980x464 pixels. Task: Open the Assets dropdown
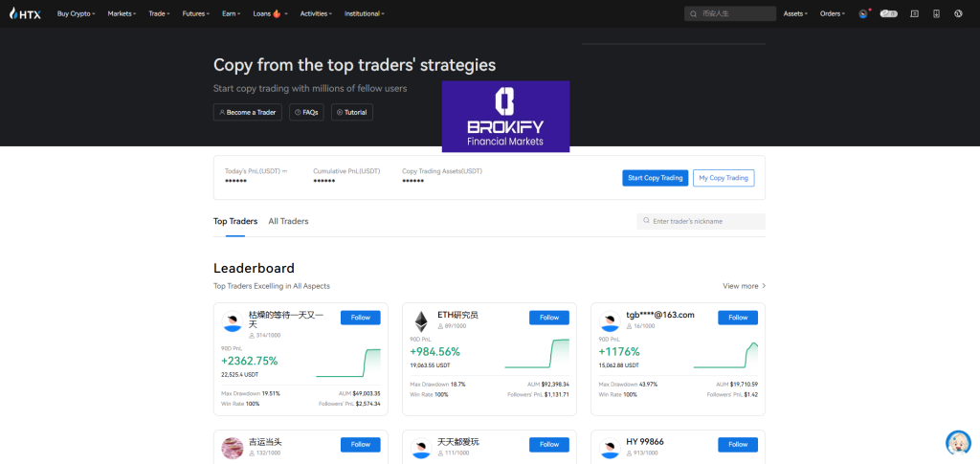click(795, 13)
